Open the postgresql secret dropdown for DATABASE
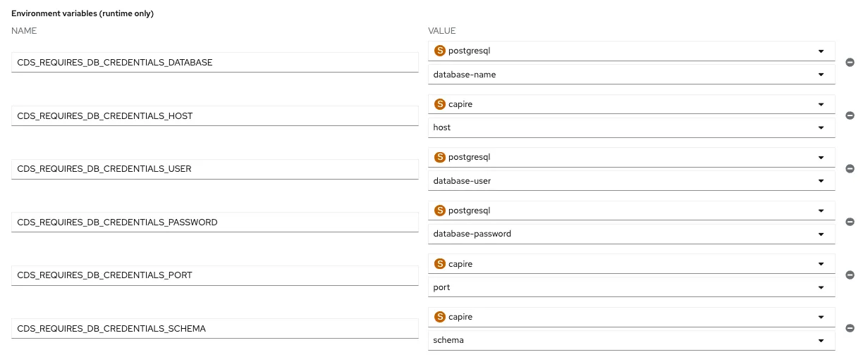The image size is (868, 357). click(x=631, y=51)
